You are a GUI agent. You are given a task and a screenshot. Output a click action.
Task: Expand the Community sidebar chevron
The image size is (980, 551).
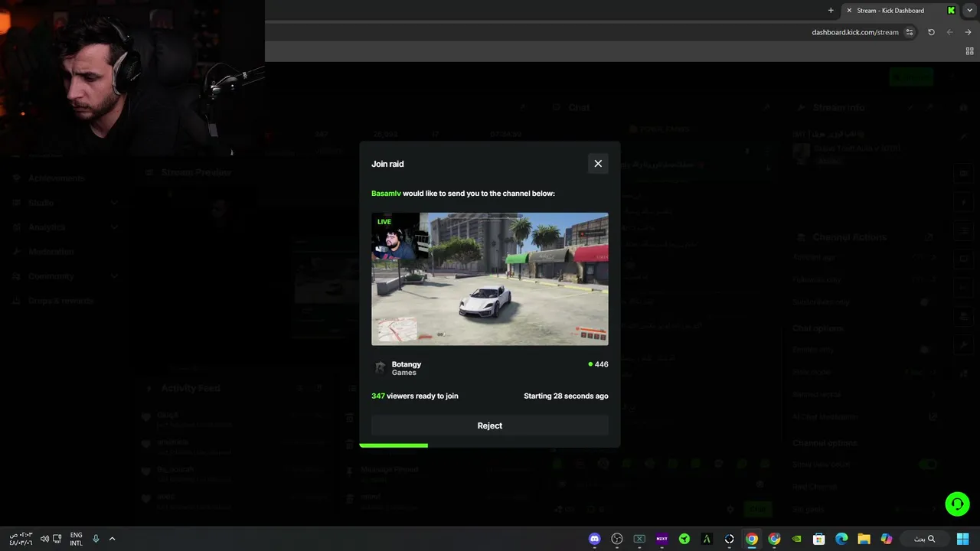(114, 276)
